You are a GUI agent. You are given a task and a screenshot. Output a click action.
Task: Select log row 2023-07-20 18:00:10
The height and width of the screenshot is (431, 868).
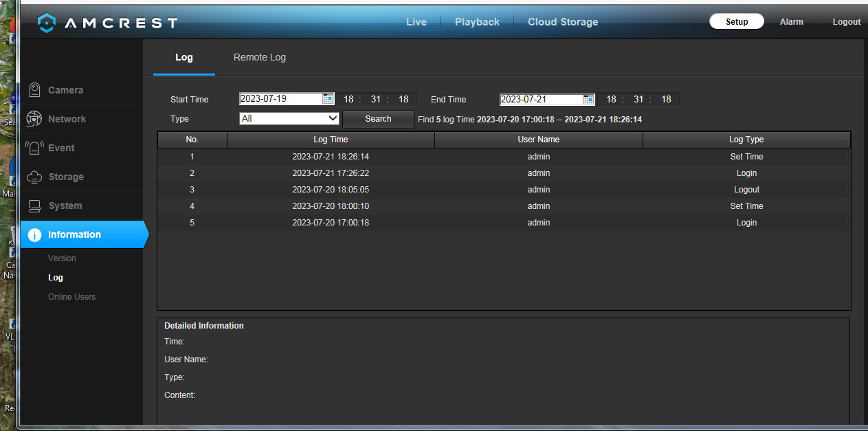pos(504,206)
